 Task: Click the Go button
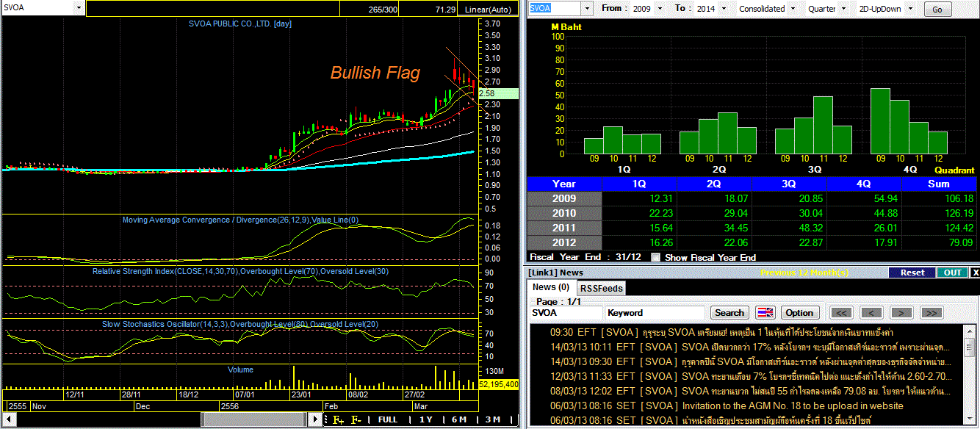point(937,10)
